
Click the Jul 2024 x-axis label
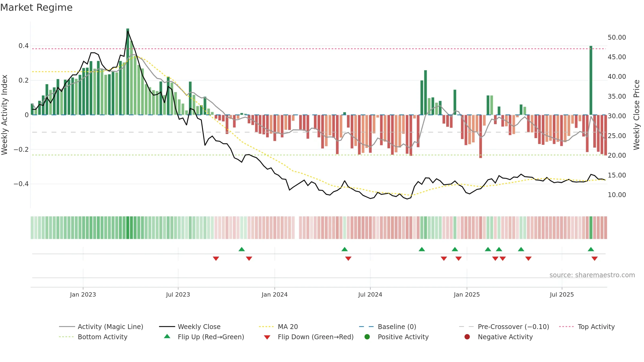click(370, 295)
